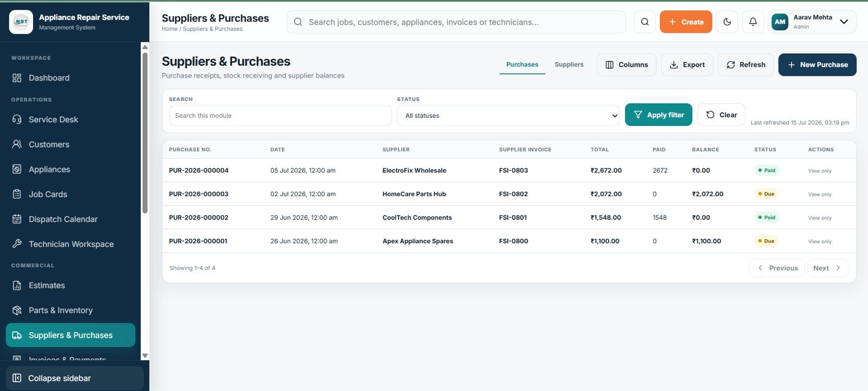The height and width of the screenshot is (391, 868).
Task: Refresh the purchases table
Action: (x=746, y=65)
